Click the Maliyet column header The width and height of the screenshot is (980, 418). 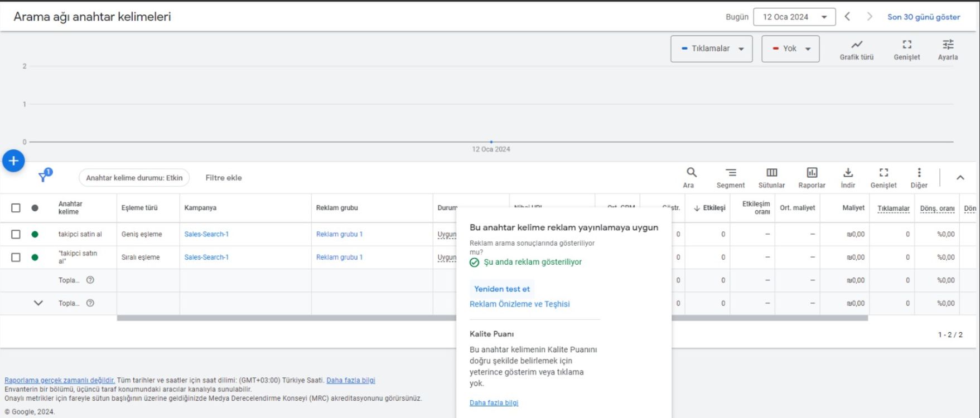(x=853, y=208)
